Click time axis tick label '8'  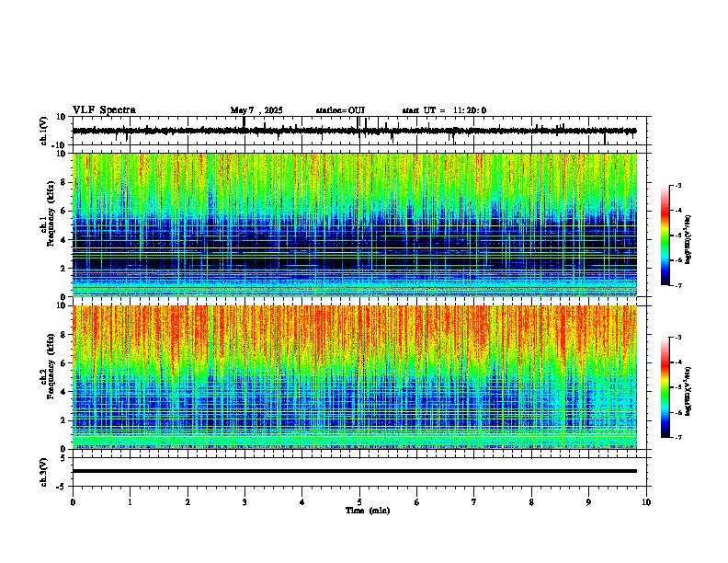[x=531, y=502]
